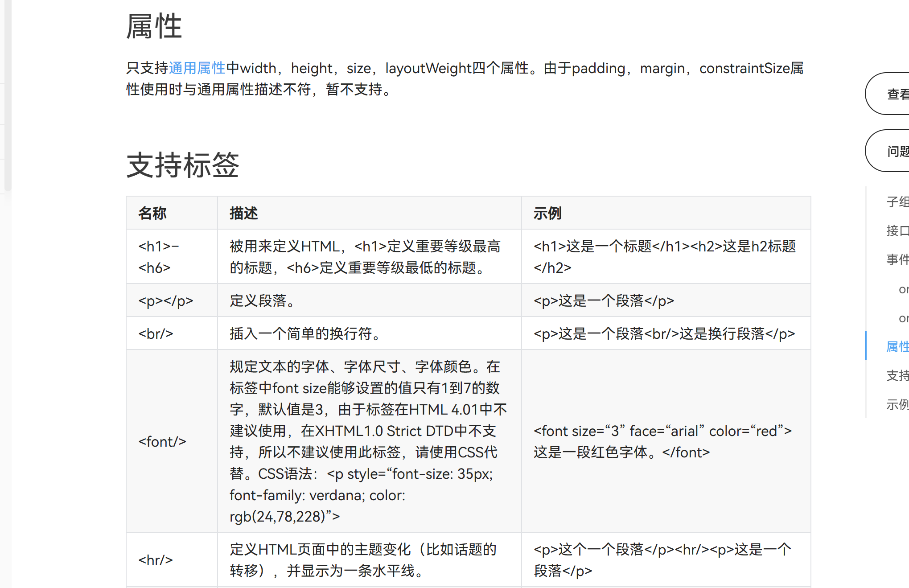This screenshot has height=588, width=909.
Task: Click the 插入一个简单的换行符。 description cell
Action: tap(369, 333)
